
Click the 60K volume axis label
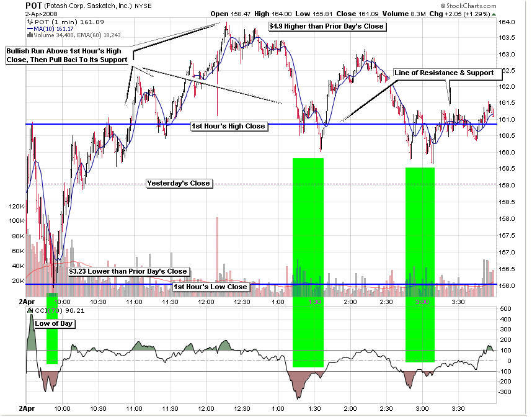click(19, 251)
